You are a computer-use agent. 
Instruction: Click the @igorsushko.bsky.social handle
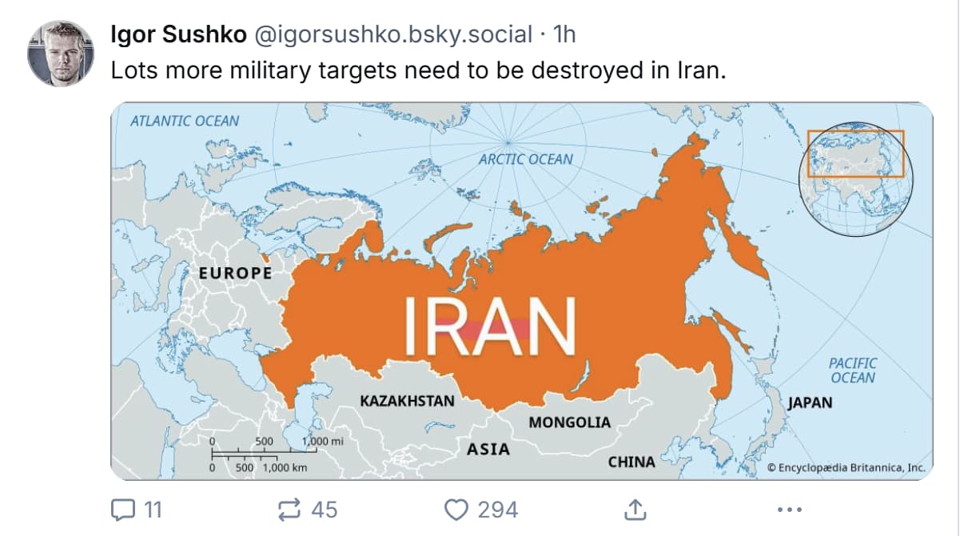pos(392,34)
